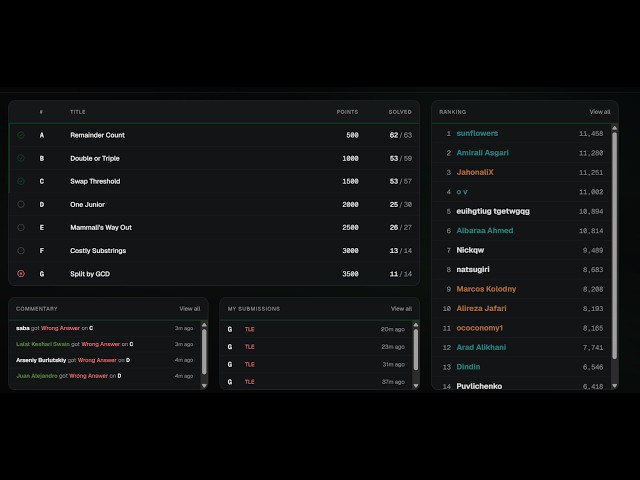Open Alireza Jafari's ranking entry

[482, 309]
